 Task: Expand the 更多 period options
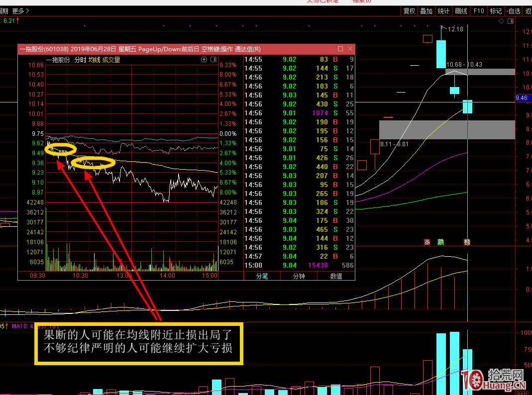(21, 11)
